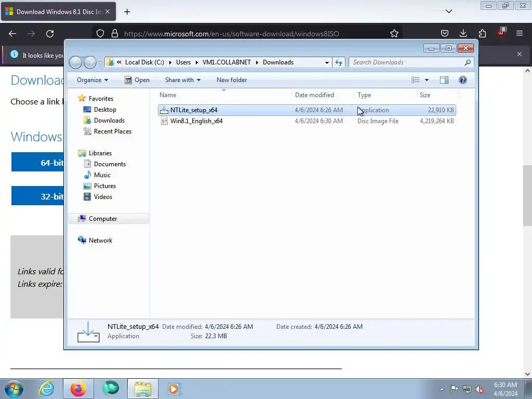Click the padlock site security icon
532x399 pixels.
[115, 34]
